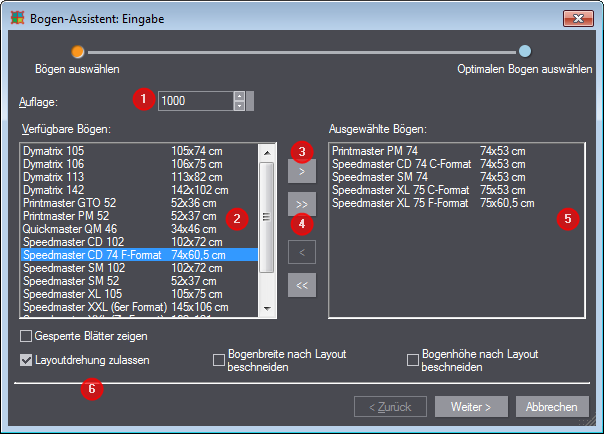Image resolution: width=604 pixels, height=434 pixels.
Task: Click the available sheets list scrollbar thumb
Action: point(267,217)
